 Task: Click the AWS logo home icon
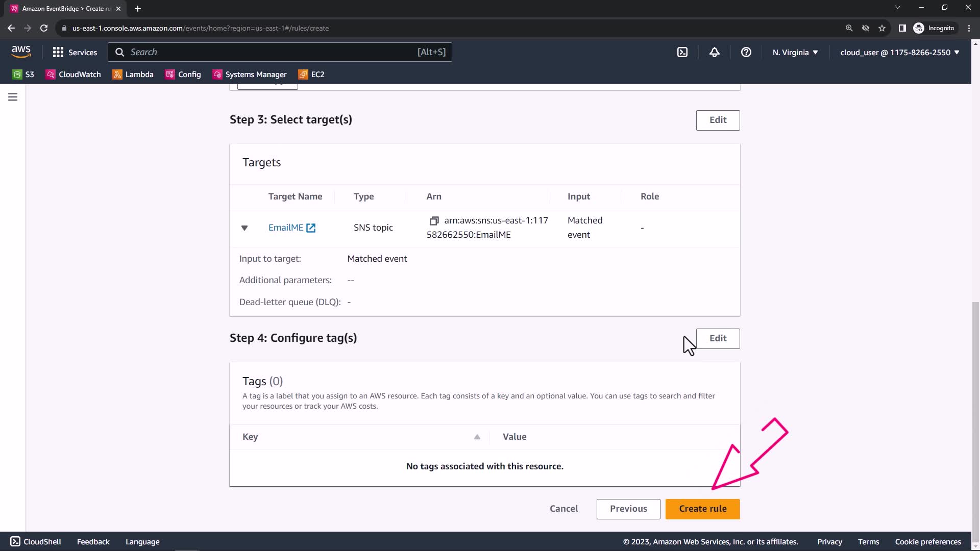pyautogui.click(x=21, y=52)
